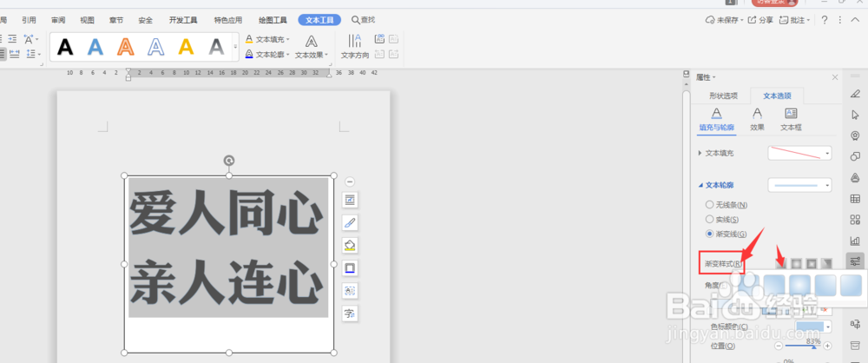Click the brush style icon beside text box
This screenshot has height=363, width=868.
[349, 223]
